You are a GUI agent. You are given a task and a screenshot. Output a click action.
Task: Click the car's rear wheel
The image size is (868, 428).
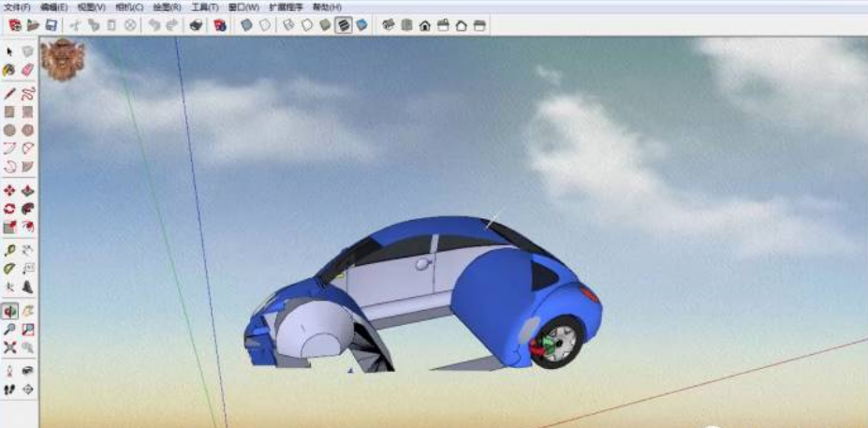tap(558, 343)
